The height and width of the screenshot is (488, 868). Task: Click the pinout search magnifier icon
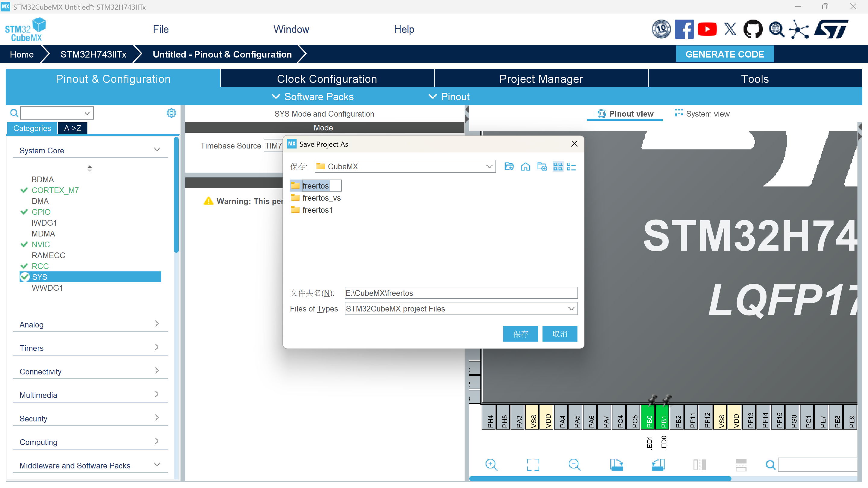[770, 465]
